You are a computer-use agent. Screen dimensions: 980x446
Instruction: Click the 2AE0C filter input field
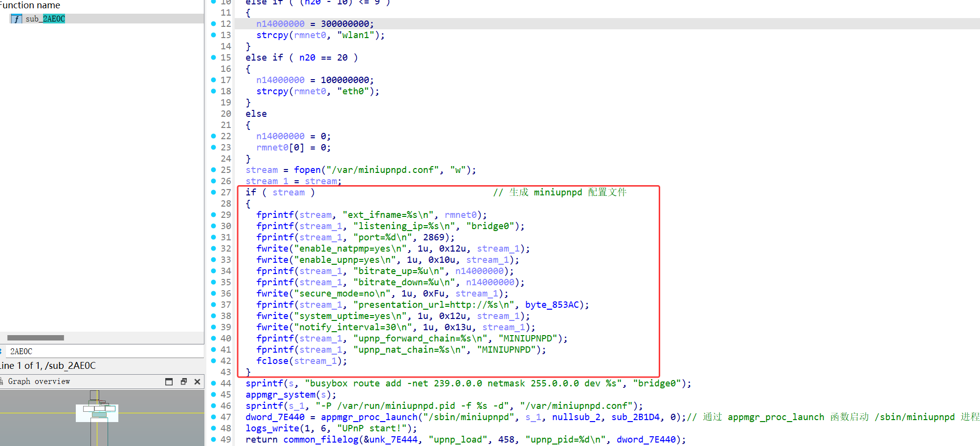103,351
